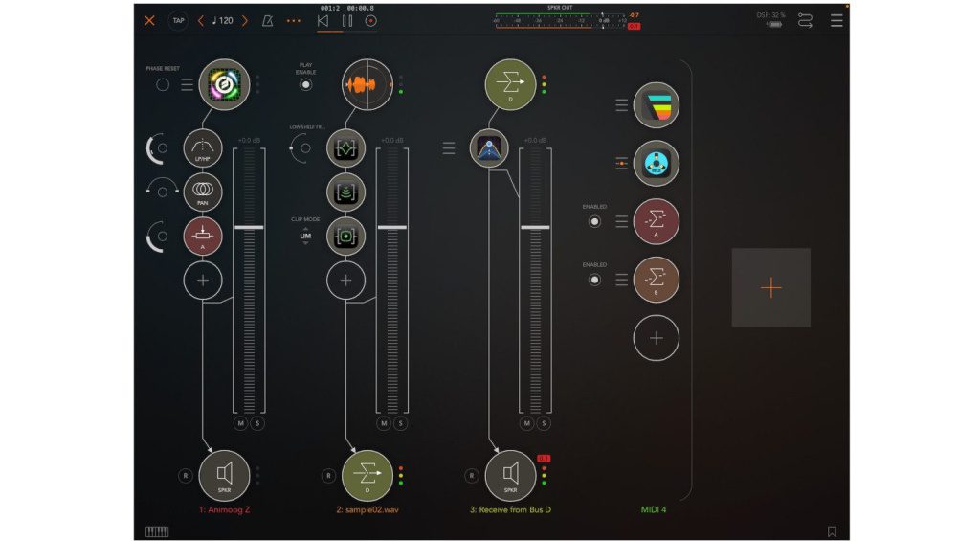Toggle Enabled for MIDI bus A
The width and height of the screenshot is (980, 541).
pyautogui.click(x=594, y=221)
